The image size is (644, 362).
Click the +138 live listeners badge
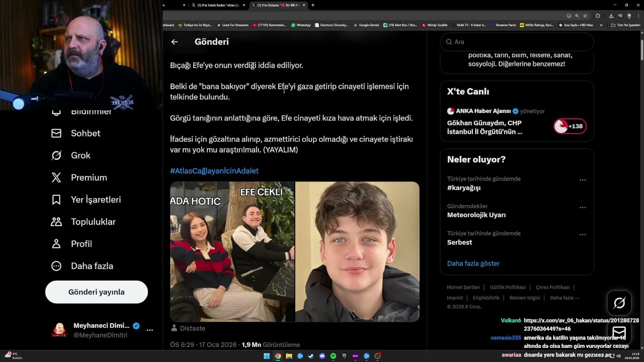[570, 126]
